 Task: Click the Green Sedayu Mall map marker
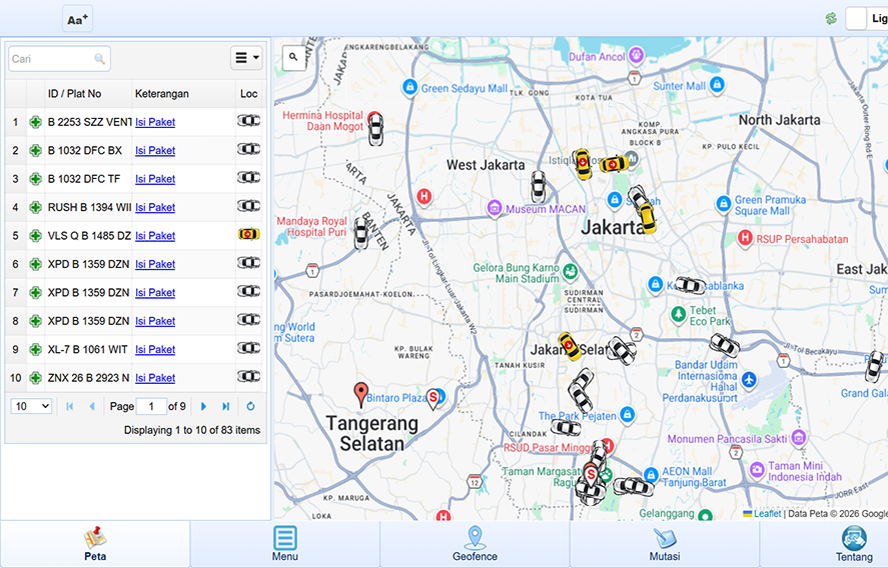pyautogui.click(x=409, y=87)
